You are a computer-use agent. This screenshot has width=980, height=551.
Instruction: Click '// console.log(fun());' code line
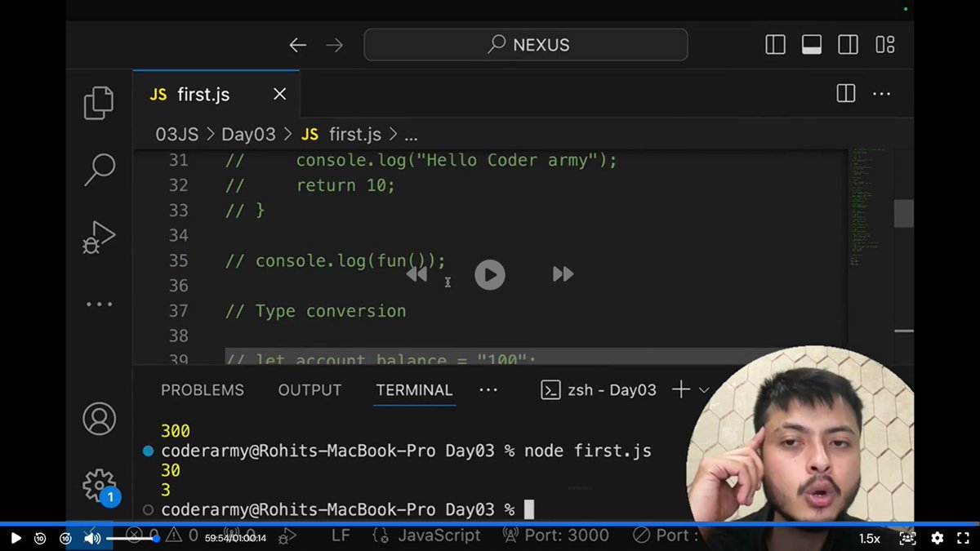point(336,260)
